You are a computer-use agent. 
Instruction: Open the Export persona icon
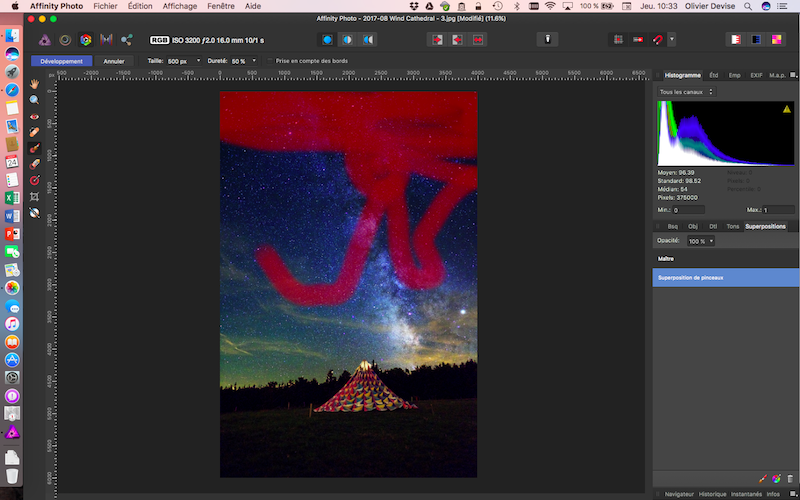click(x=127, y=40)
